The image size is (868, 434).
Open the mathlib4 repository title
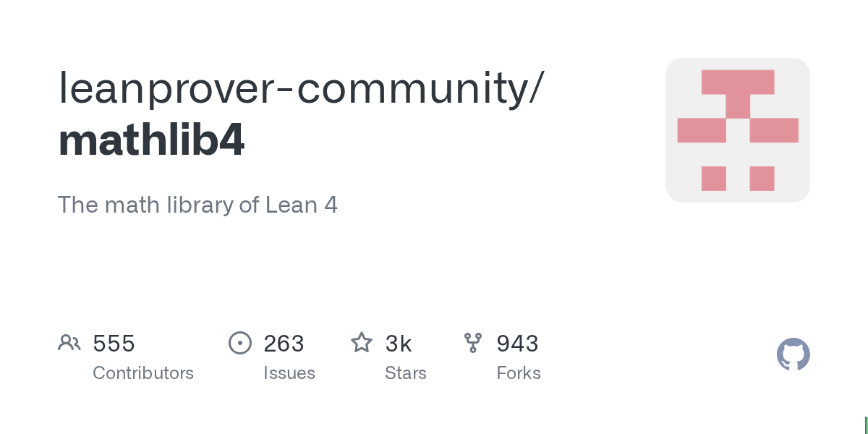point(151,141)
